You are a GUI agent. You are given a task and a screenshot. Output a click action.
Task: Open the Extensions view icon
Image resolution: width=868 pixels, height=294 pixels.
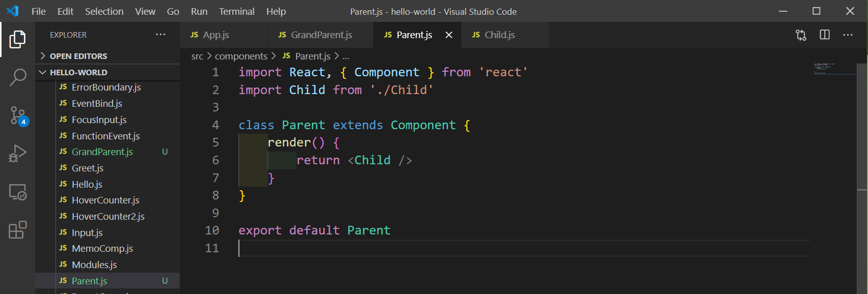click(x=17, y=230)
